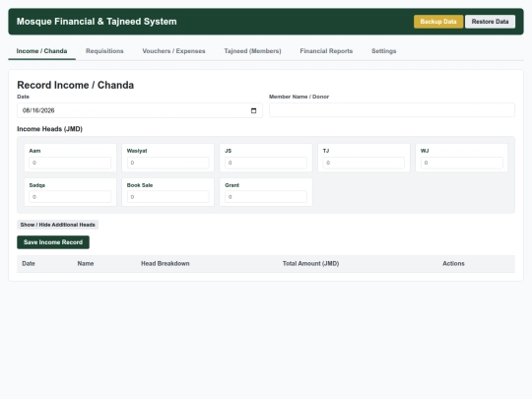Switch to the Settings tab
Viewport: 532px width, 399px height.
(384, 51)
